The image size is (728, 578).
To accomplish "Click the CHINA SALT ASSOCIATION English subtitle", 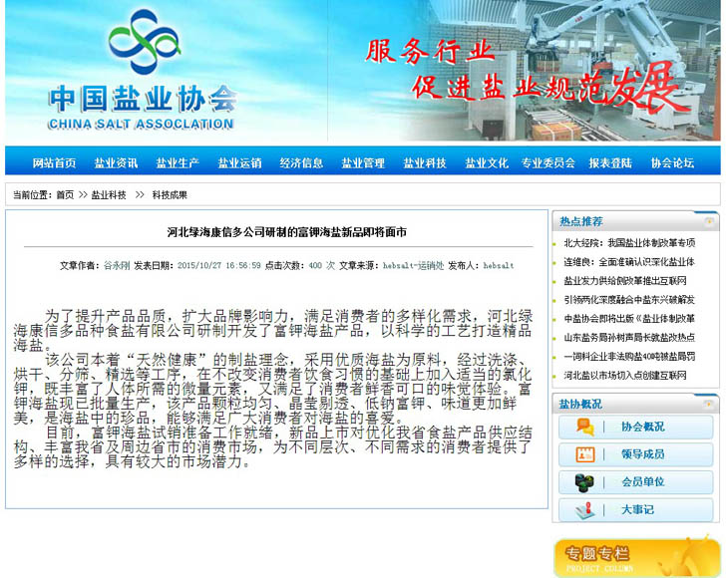I will 141,124.
